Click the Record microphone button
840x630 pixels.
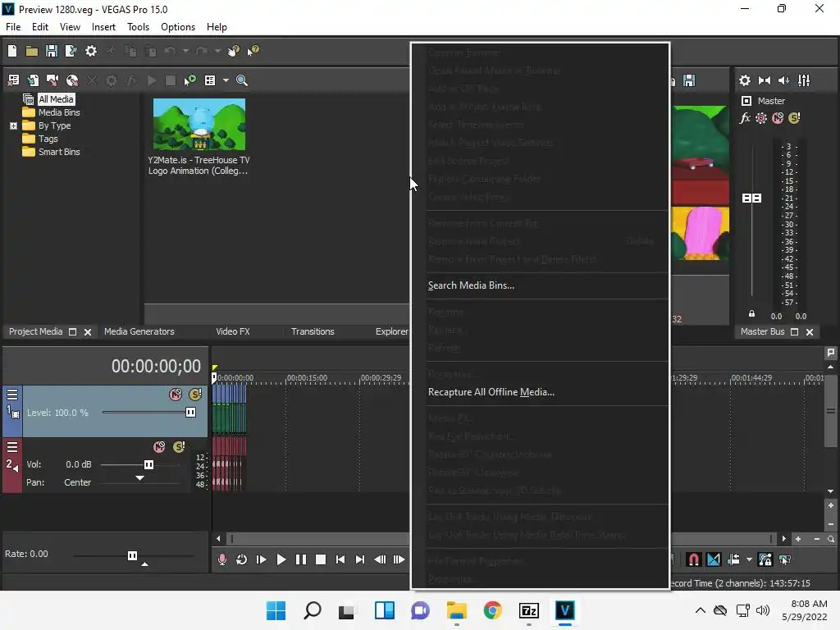(x=221, y=559)
